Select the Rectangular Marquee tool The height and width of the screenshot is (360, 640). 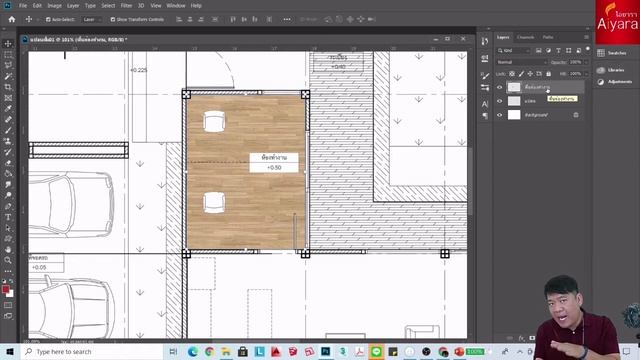8,55
